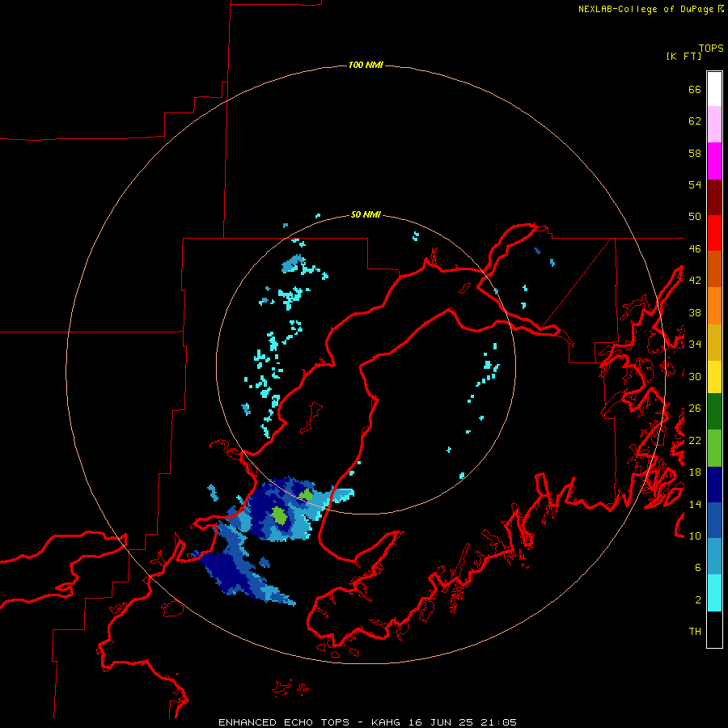Click the 50 NMI range ring label

coord(366,214)
